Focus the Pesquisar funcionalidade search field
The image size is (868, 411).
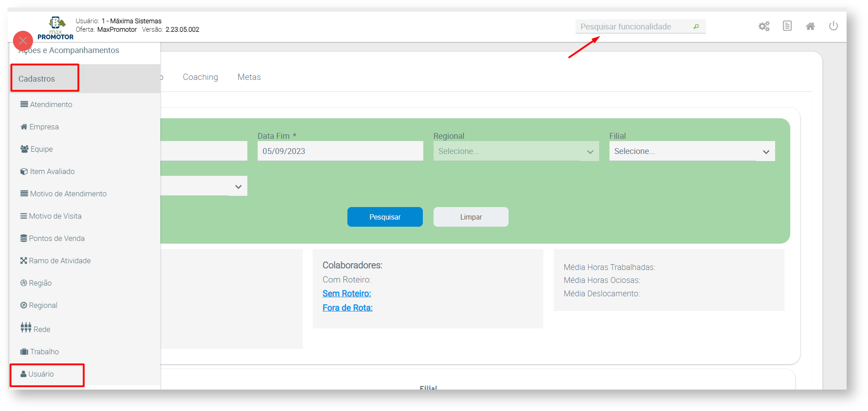point(640,27)
